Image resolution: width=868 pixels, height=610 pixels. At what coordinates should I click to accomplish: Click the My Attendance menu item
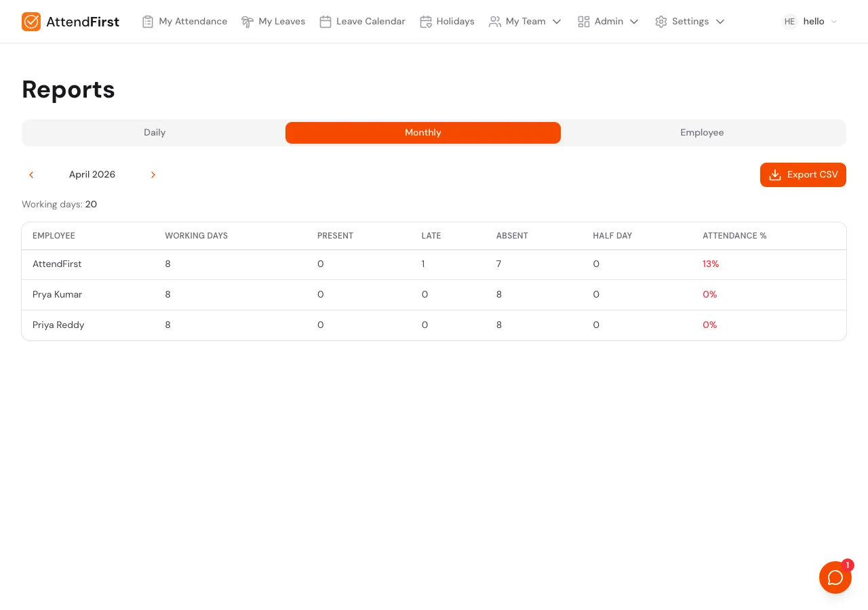pos(193,21)
